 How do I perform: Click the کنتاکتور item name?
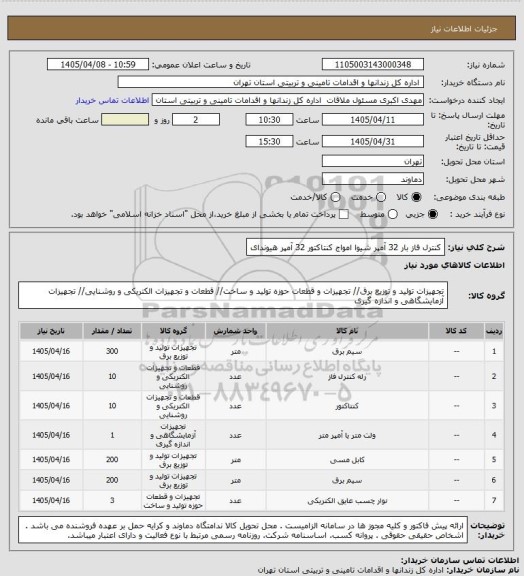coord(347,406)
